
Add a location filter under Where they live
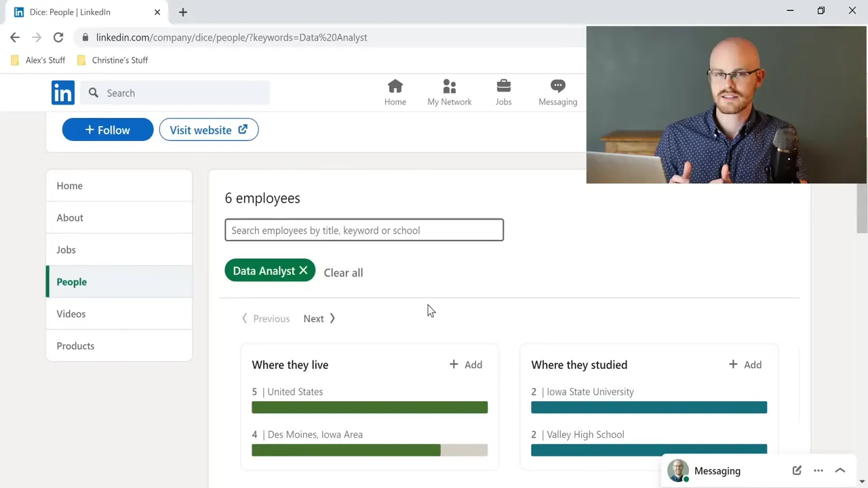465,365
